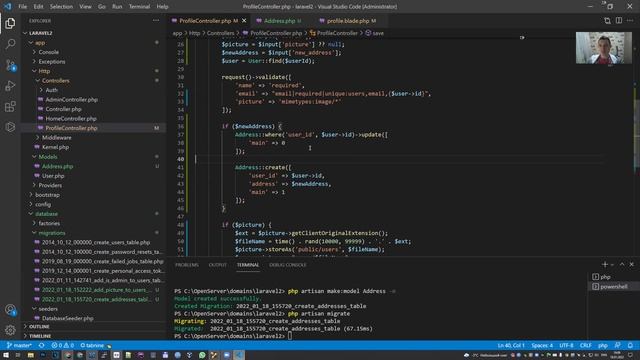Open WhatsApp from the taskbar
Screen dimensions: 640x360
pyautogui.click(x=202, y=355)
